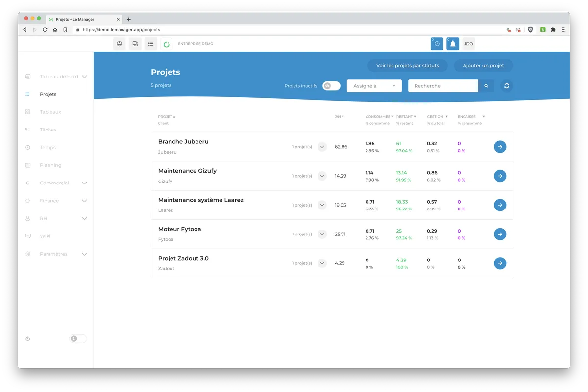This screenshot has height=392, width=588.
Task: Open Planning in the sidebar
Action: coord(50,165)
